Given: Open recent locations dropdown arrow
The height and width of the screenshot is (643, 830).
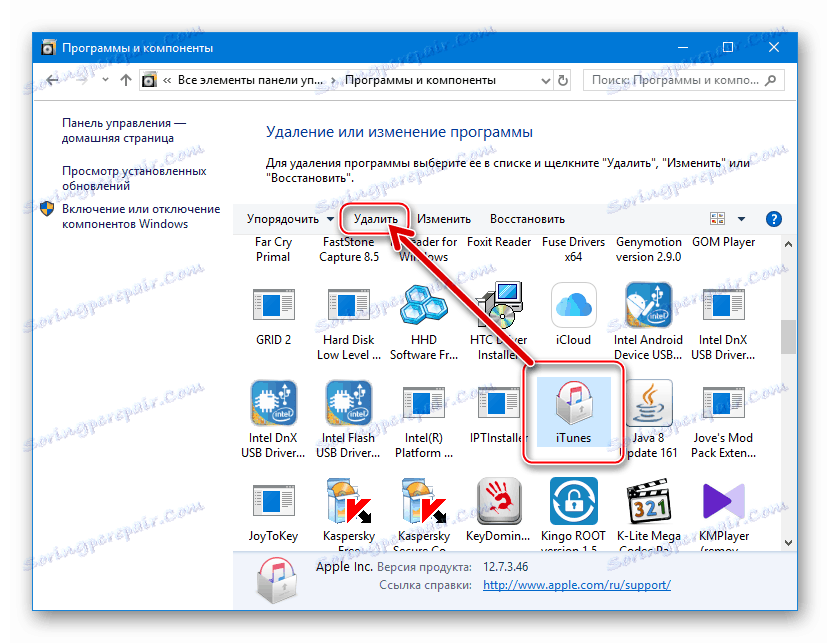Looking at the screenshot, I should click(105, 80).
